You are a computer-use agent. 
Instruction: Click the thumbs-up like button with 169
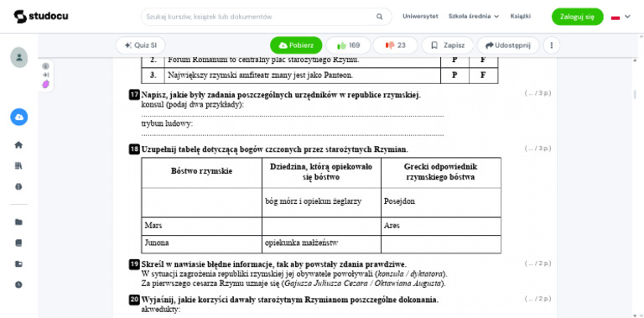coord(348,45)
